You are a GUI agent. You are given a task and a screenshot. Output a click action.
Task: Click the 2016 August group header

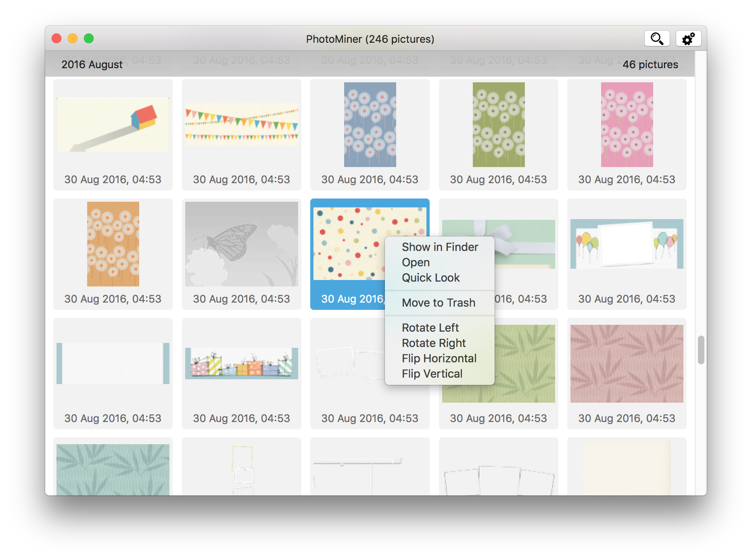(92, 65)
